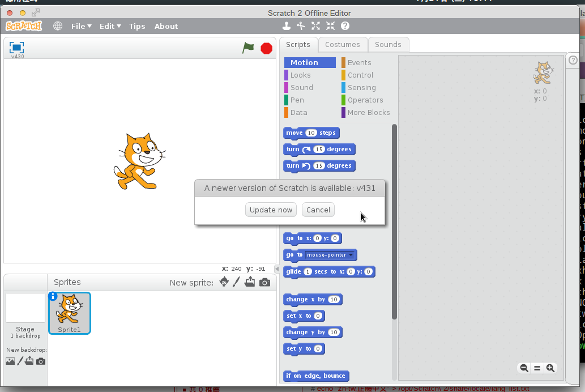The width and height of the screenshot is (585, 392).
Task: Upload backdrop from file
Action: click(29, 361)
